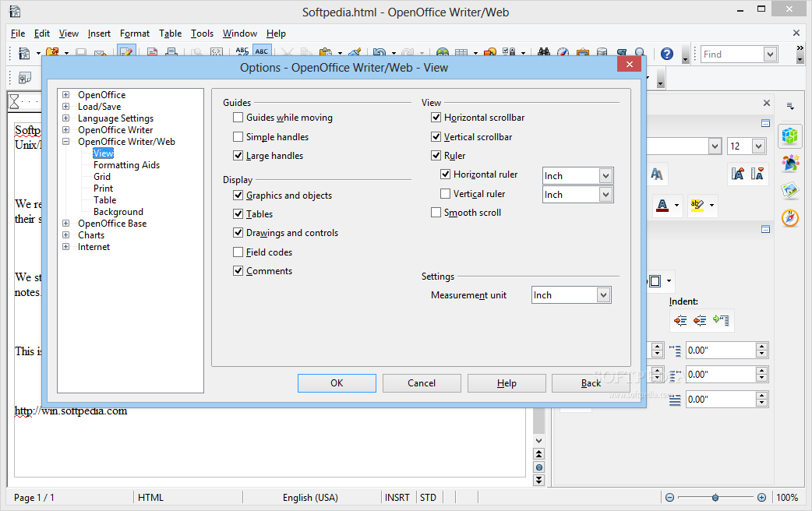Toggle AutoSpellcheck ABC toolbar icon

coord(262,51)
